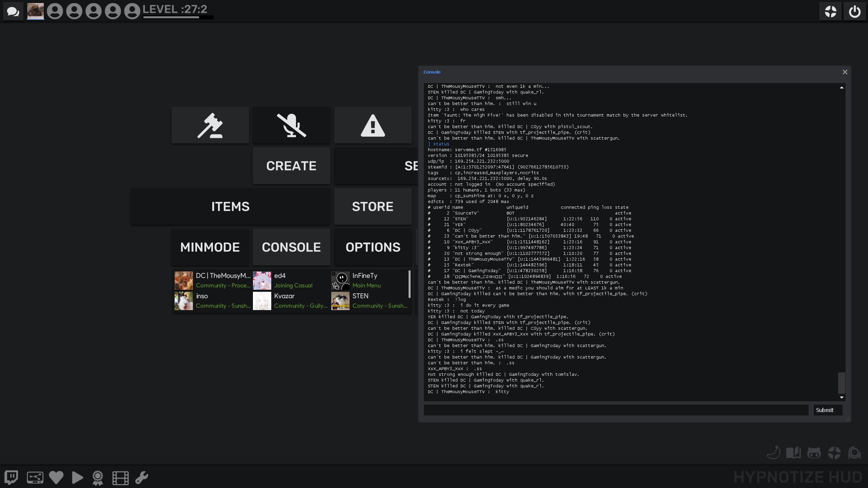
Task: Close the Console window
Action: pos(845,72)
